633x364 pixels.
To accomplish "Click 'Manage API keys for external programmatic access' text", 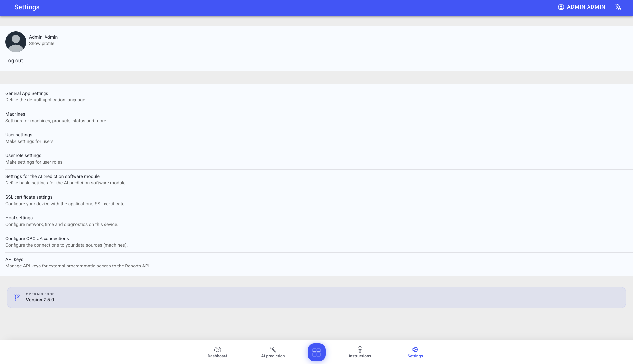I will 78,266.
